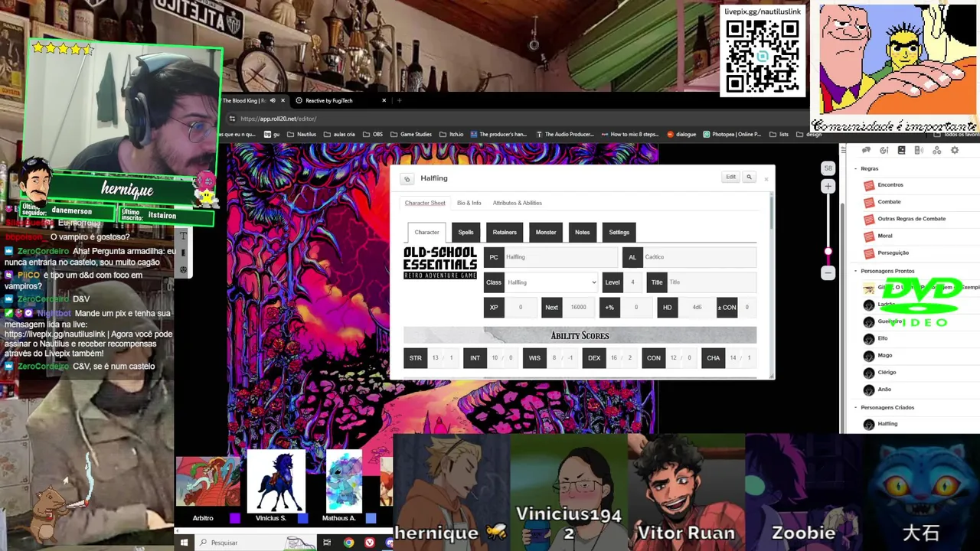Image resolution: width=980 pixels, height=551 pixels.
Task: Open the Outras Regras de Combate handout
Action: click(911, 218)
